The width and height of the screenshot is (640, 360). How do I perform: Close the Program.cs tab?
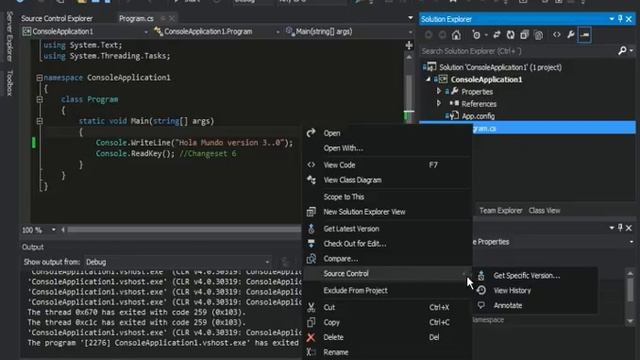(172, 18)
